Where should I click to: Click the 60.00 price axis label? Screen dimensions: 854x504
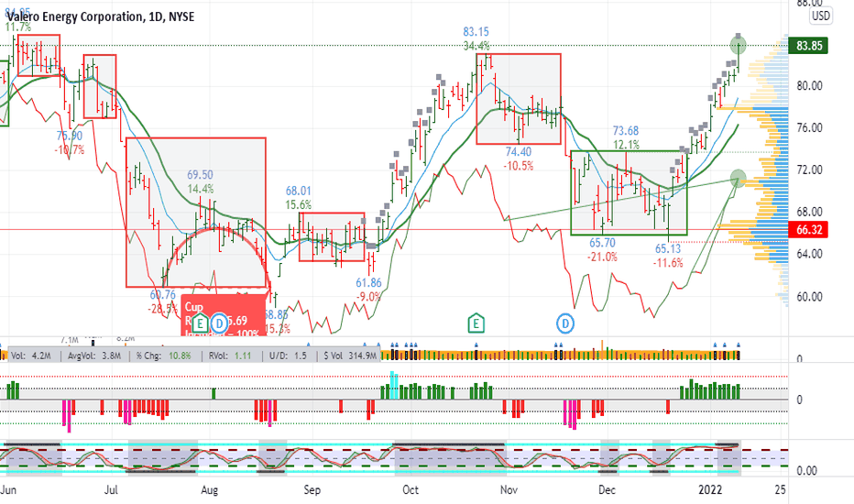point(809,297)
